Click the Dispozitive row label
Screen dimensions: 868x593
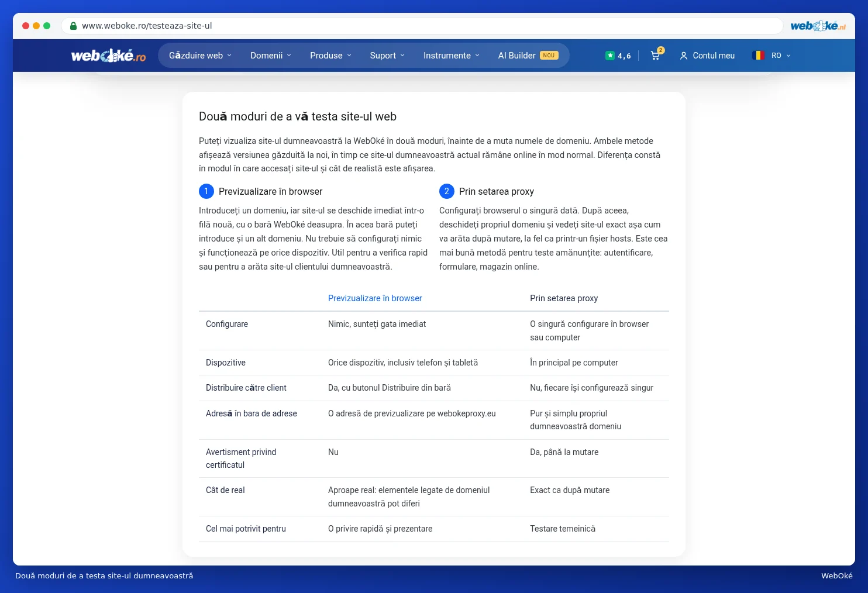[x=226, y=363]
